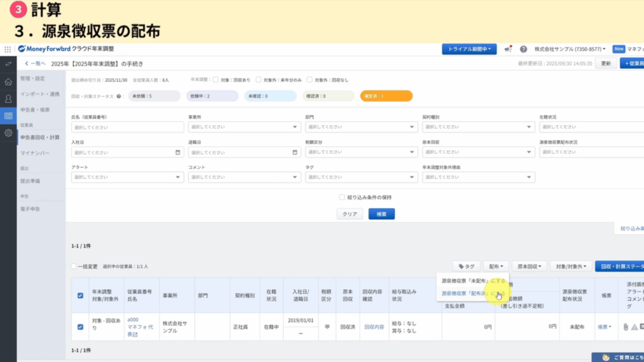Click the megaphone announcements icon

point(508,49)
